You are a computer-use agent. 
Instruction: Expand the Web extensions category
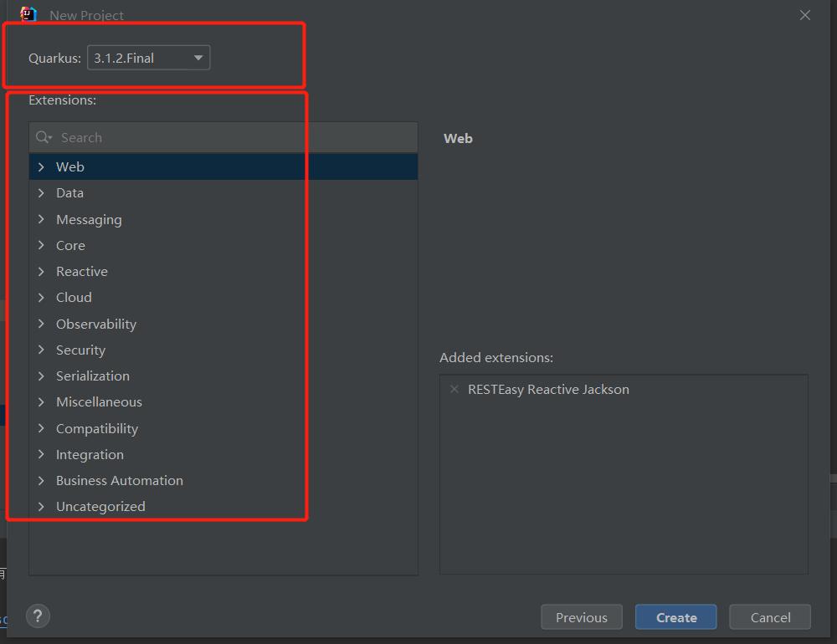point(41,167)
